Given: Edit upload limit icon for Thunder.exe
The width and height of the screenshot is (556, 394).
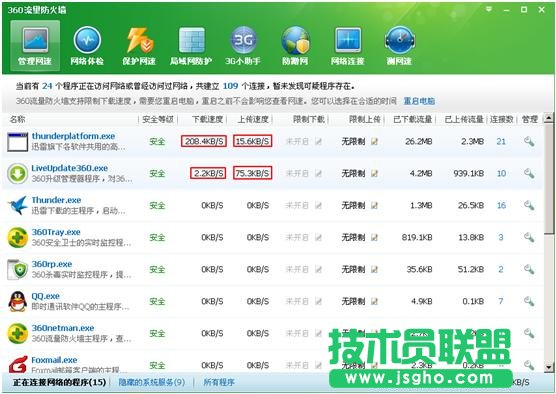Looking at the screenshot, I should [374, 205].
